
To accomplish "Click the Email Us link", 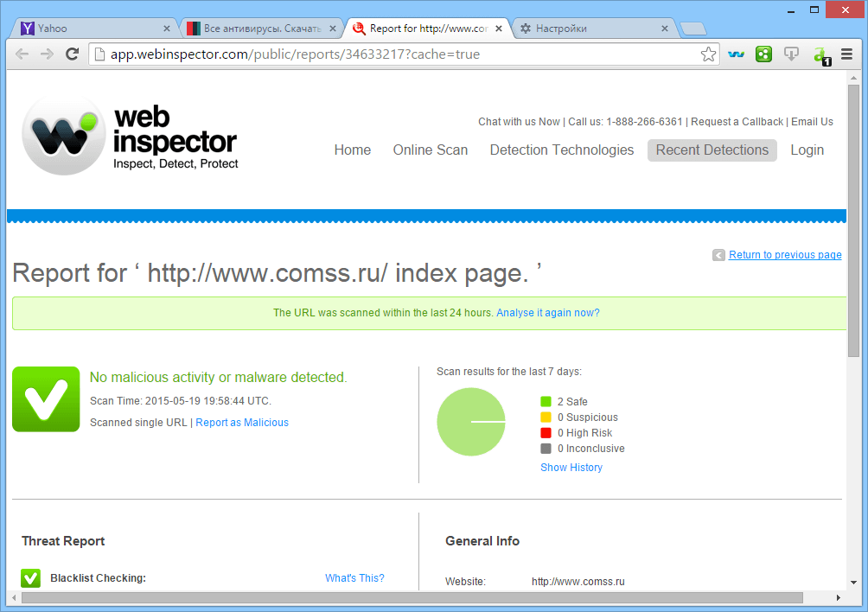I will [x=812, y=122].
